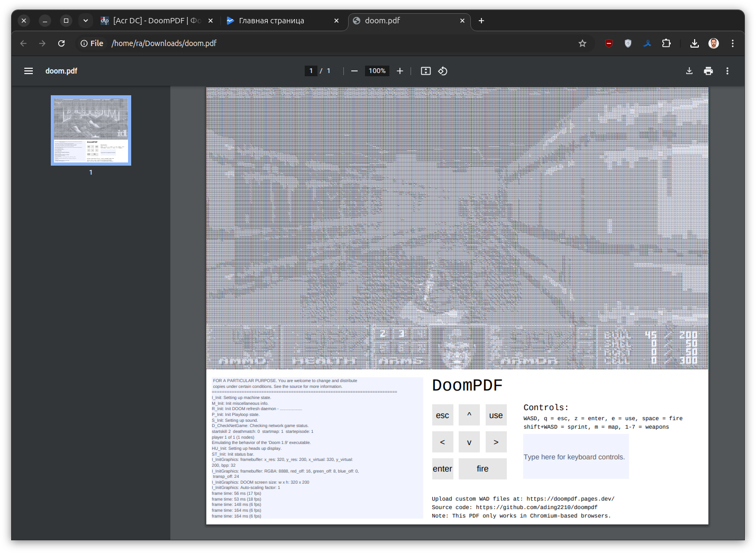Click the Controls: label
The image size is (756, 553).
[546, 407]
